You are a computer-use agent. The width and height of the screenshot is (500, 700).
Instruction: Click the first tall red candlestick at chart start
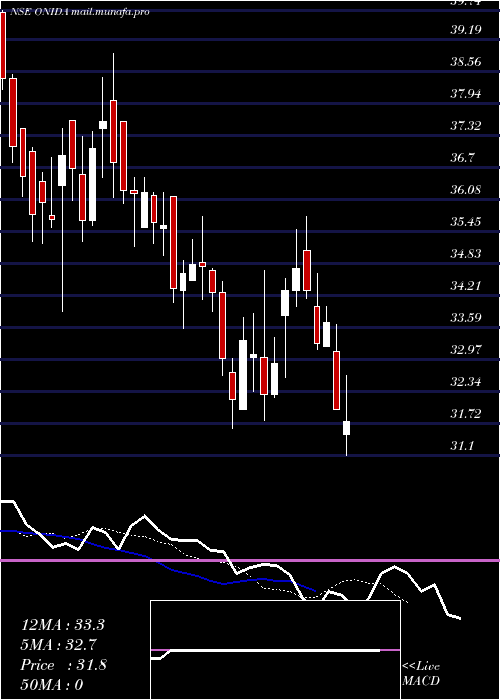click(3, 45)
